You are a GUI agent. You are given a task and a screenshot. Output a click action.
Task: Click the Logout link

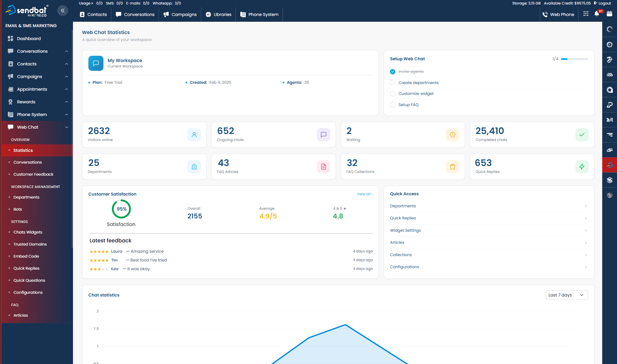pyautogui.click(x=605, y=3)
